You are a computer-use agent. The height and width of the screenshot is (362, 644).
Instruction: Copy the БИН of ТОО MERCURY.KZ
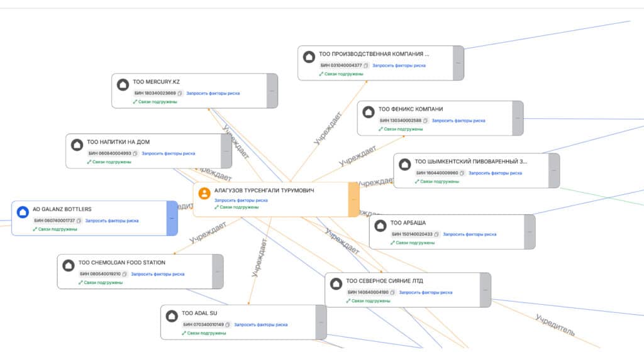pos(180,93)
